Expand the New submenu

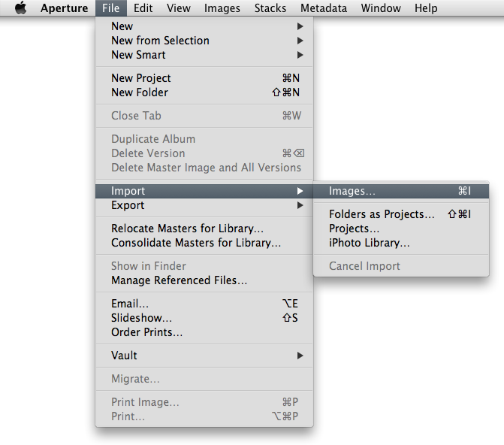point(122,26)
